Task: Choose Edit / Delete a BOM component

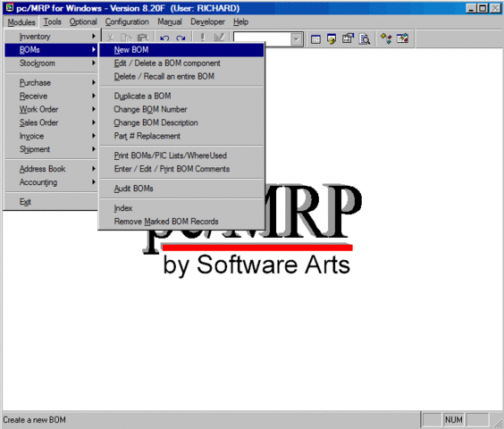Action: [181, 63]
